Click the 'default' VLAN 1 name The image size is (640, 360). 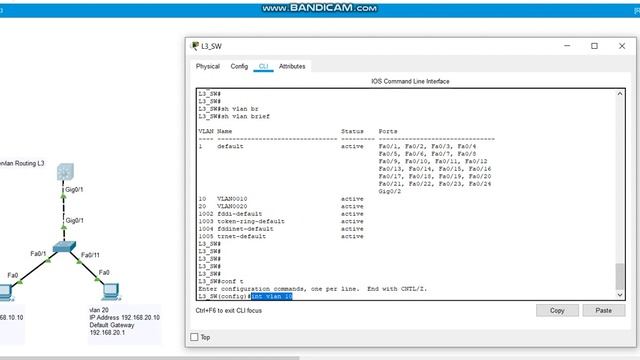click(230, 146)
